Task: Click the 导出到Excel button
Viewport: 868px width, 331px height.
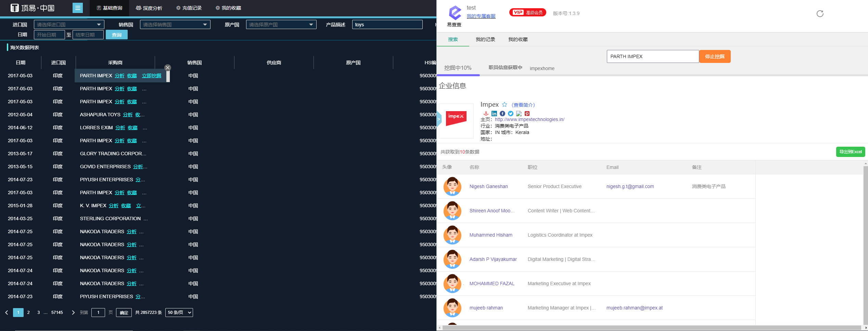Action: coord(851,152)
